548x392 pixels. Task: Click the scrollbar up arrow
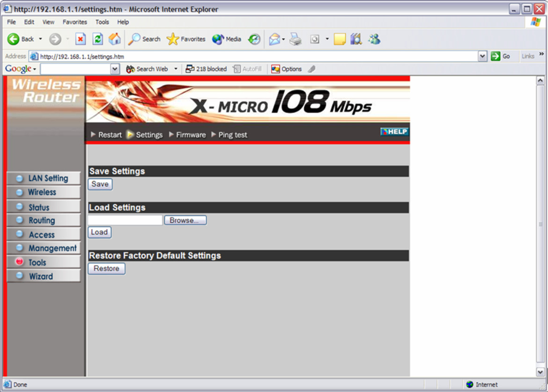point(541,80)
